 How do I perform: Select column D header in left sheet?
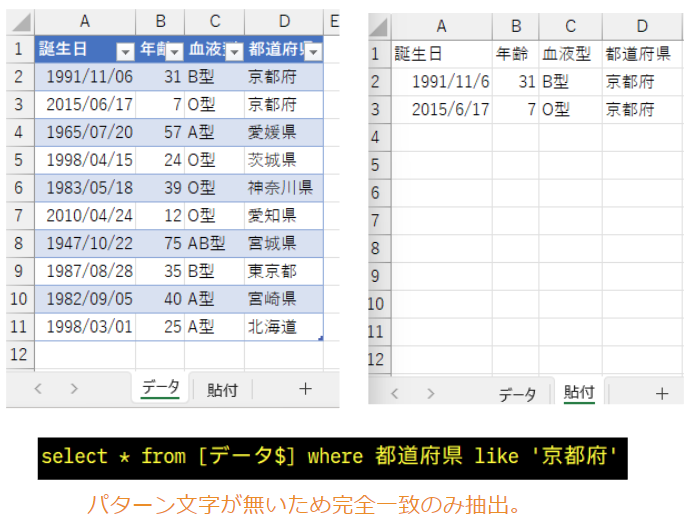click(284, 21)
